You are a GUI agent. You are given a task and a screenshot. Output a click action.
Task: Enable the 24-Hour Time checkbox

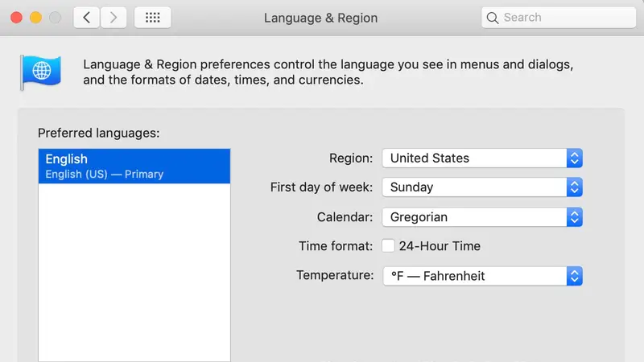click(388, 246)
